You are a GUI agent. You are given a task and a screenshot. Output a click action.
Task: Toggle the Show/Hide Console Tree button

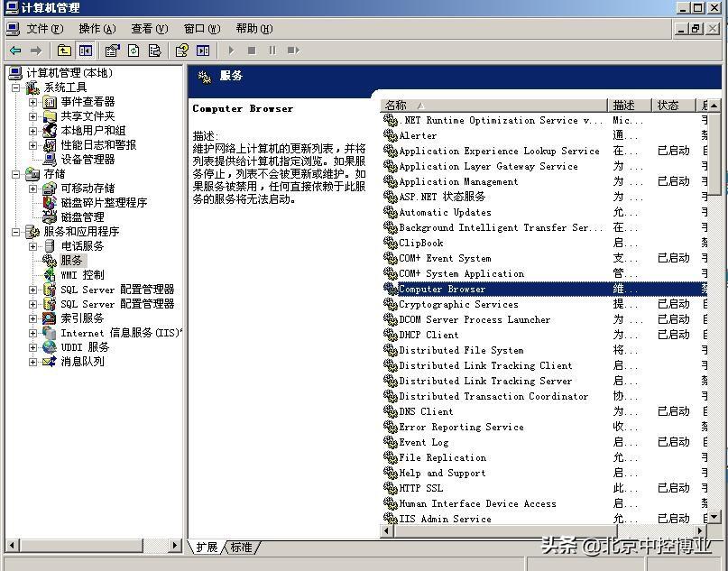click(86, 51)
